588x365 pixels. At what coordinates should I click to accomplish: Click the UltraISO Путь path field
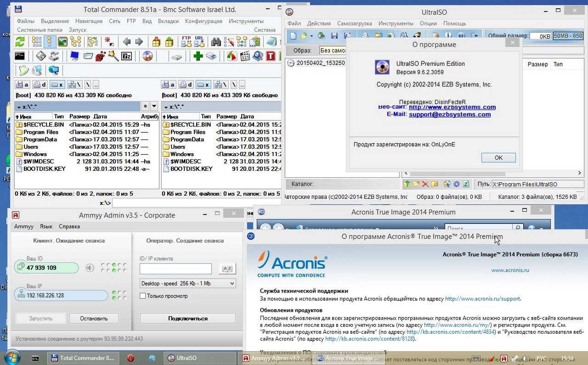537,184
